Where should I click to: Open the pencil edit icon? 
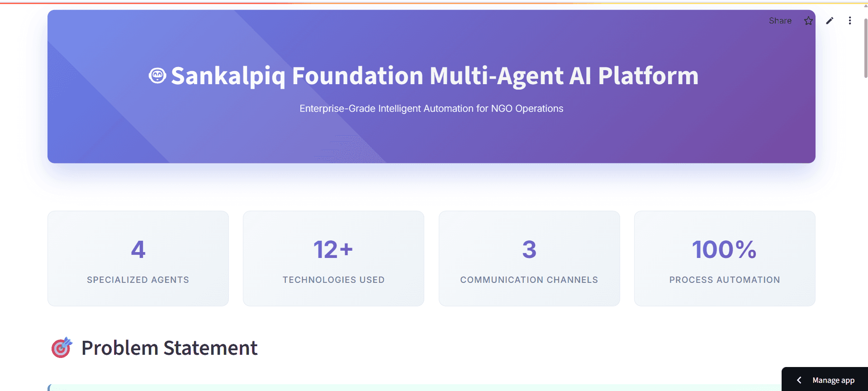click(x=830, y=21)
